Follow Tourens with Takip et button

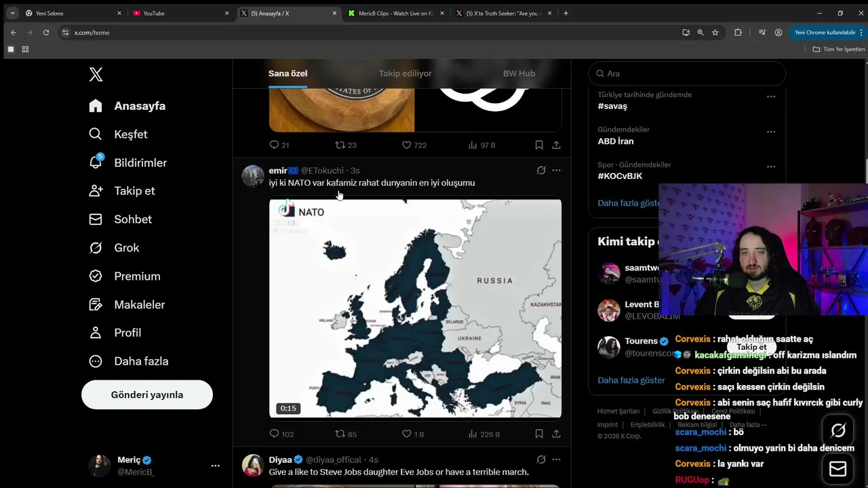coord(751,347)
